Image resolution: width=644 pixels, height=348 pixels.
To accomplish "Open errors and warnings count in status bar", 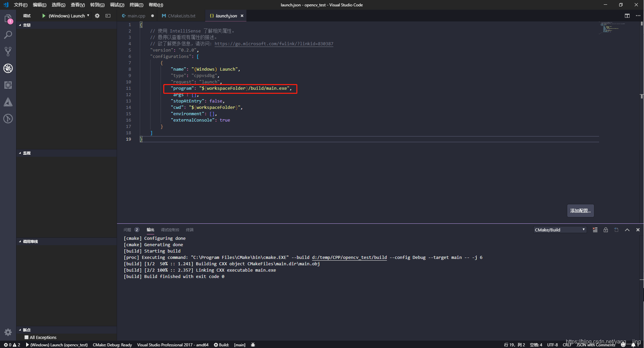I will [12, 345].
